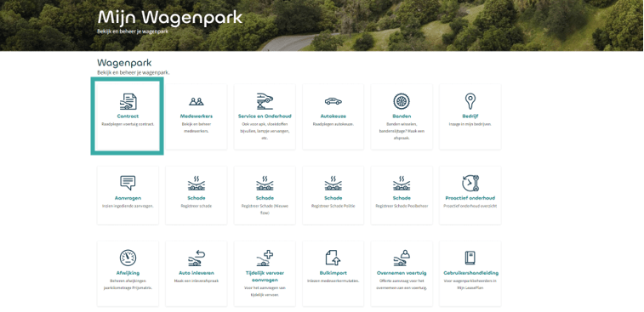This screenshot has height=312, width=644.
Task: Click the Bedrijf location pin icon
Action: click(470, 101)
